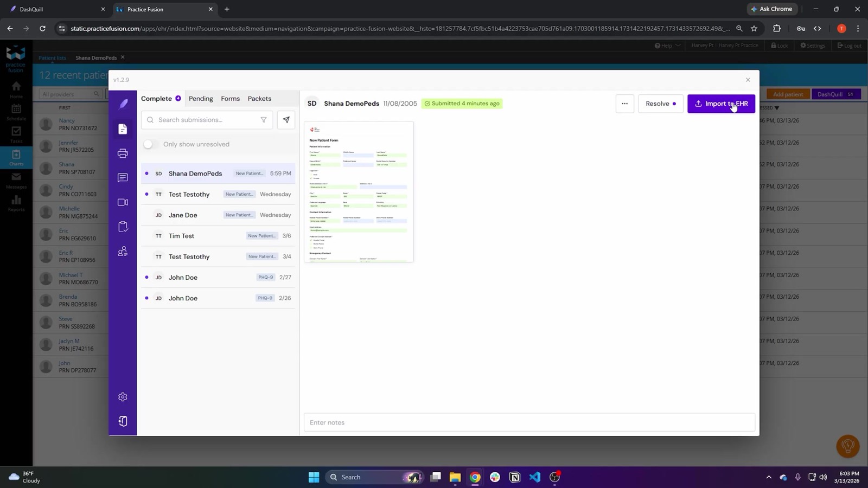The width and height of the screenshot is (868, 488).
Task: Select the Test Testothy submission from Wednesday
Action: pyautogui.click(x=218, y=194)
